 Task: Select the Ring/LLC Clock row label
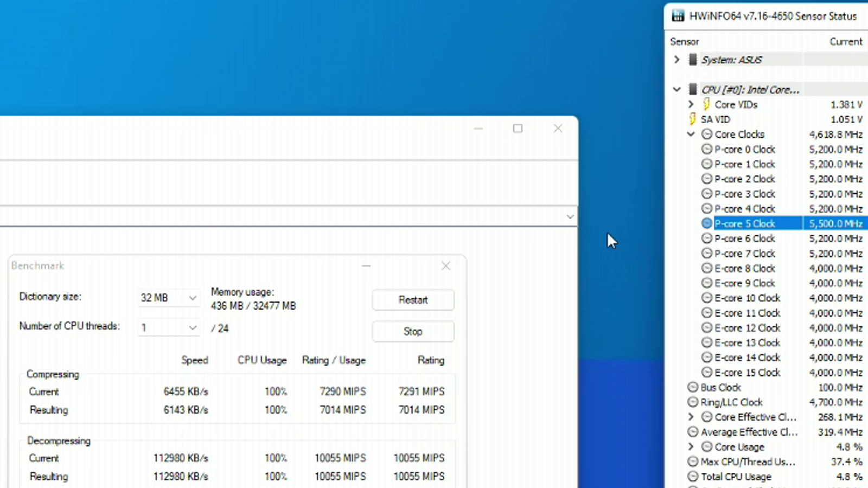click(x=732, y=402)
